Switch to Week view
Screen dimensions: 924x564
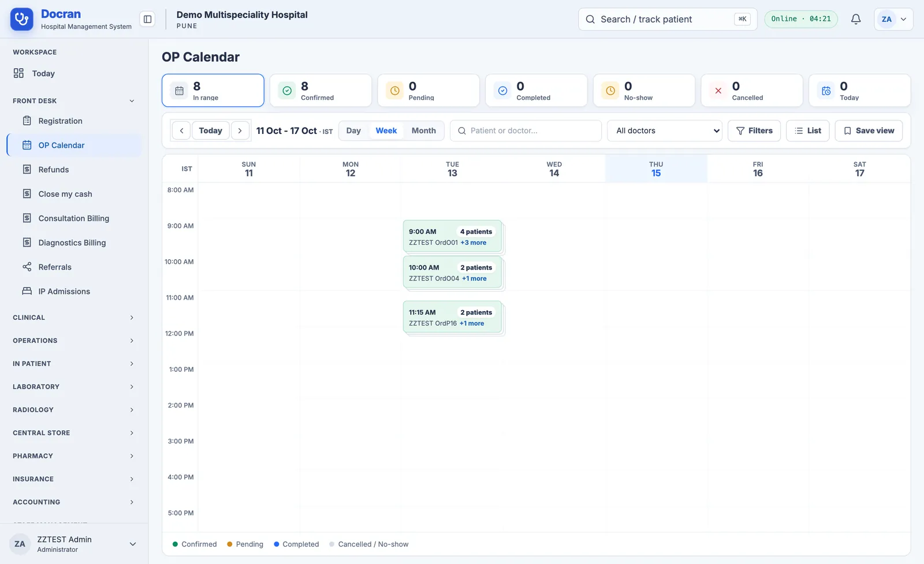point(386,130)
